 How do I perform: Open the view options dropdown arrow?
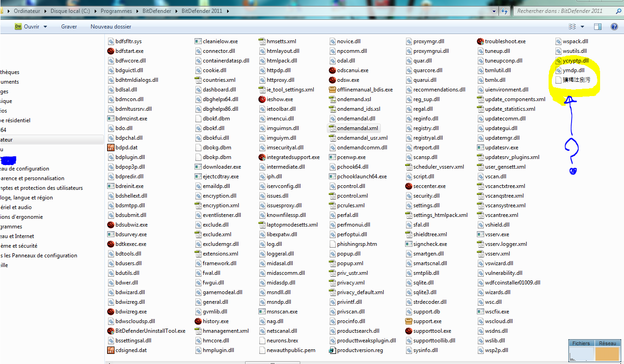coord(583,27)
